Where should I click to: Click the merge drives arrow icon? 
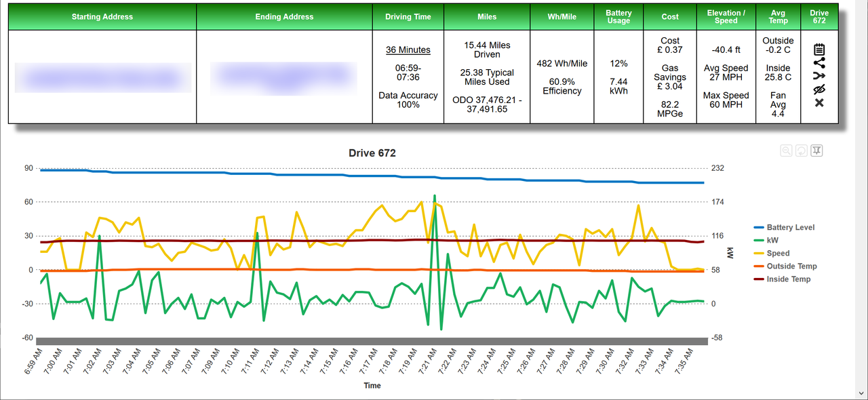click(818, 76)
